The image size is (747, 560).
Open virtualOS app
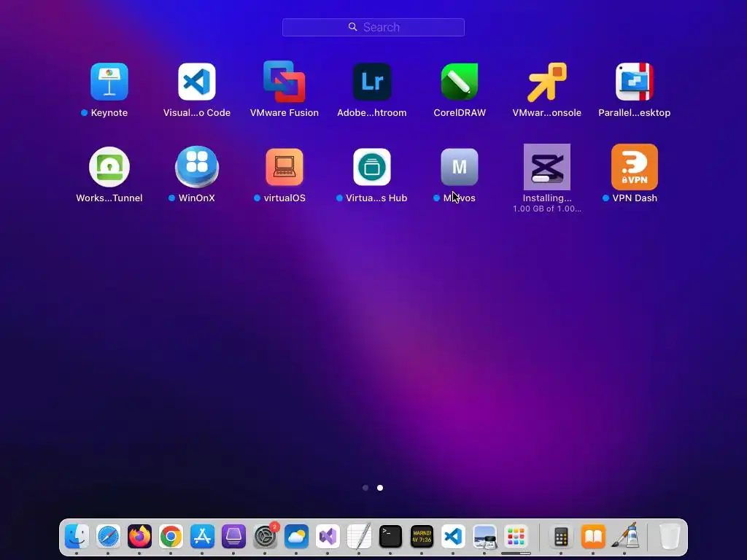285,167
